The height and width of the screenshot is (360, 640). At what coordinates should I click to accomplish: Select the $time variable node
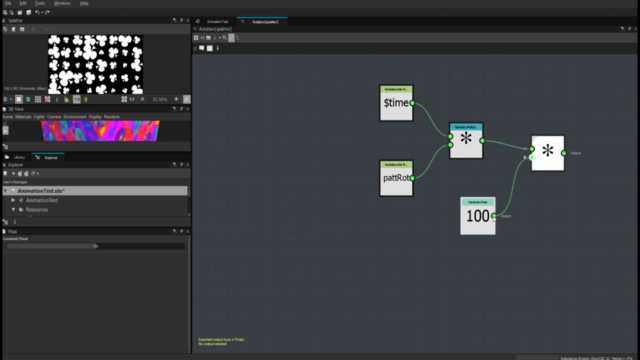point(396,103)
